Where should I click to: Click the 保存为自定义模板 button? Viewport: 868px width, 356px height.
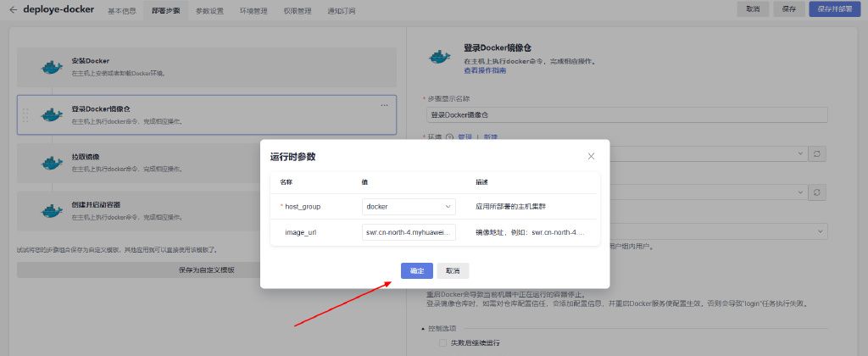coord(207,270)
